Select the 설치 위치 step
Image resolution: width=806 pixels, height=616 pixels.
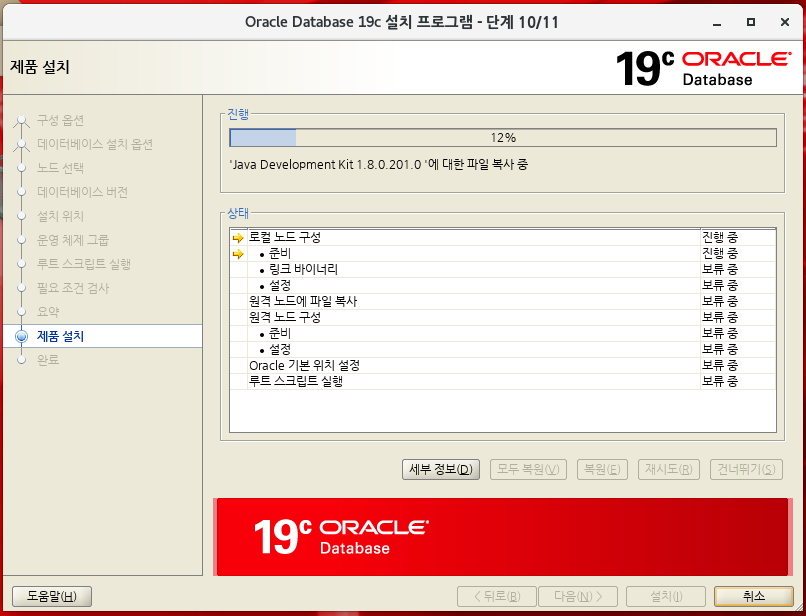(x=60, y=216)
